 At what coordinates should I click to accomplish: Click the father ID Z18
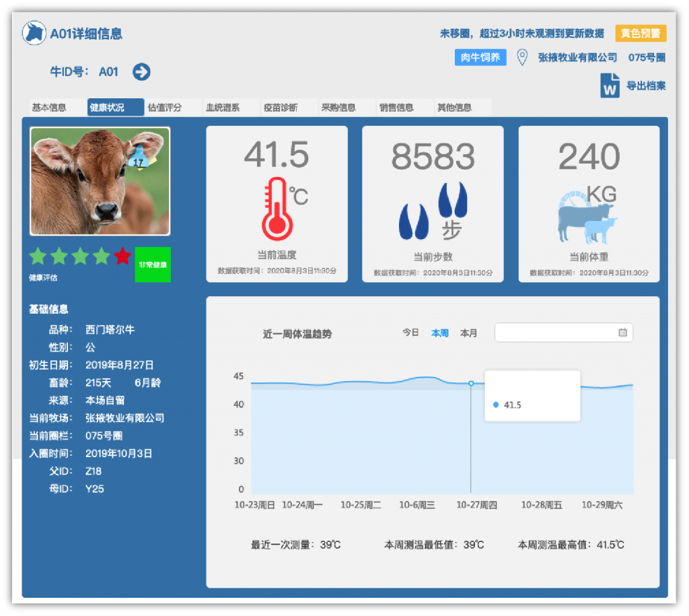pyautogui.click(x=93, y=471)
